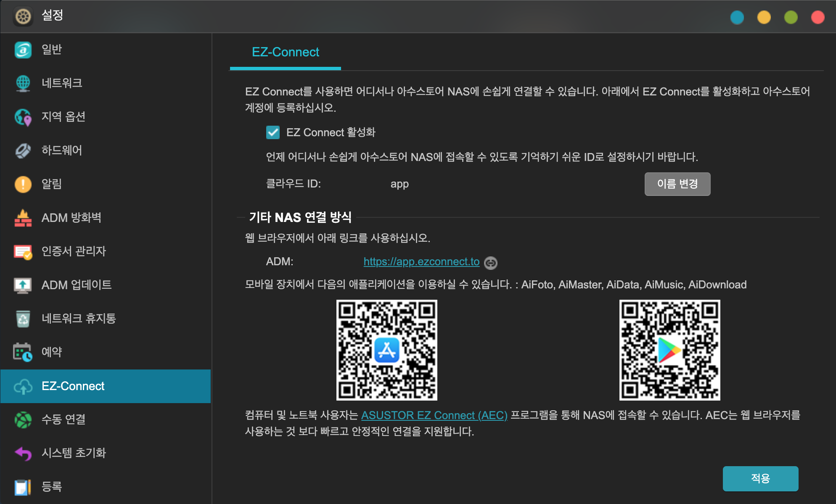Switch to the EZ-Connect tab
836x504 pixels.
coord(285,52)
